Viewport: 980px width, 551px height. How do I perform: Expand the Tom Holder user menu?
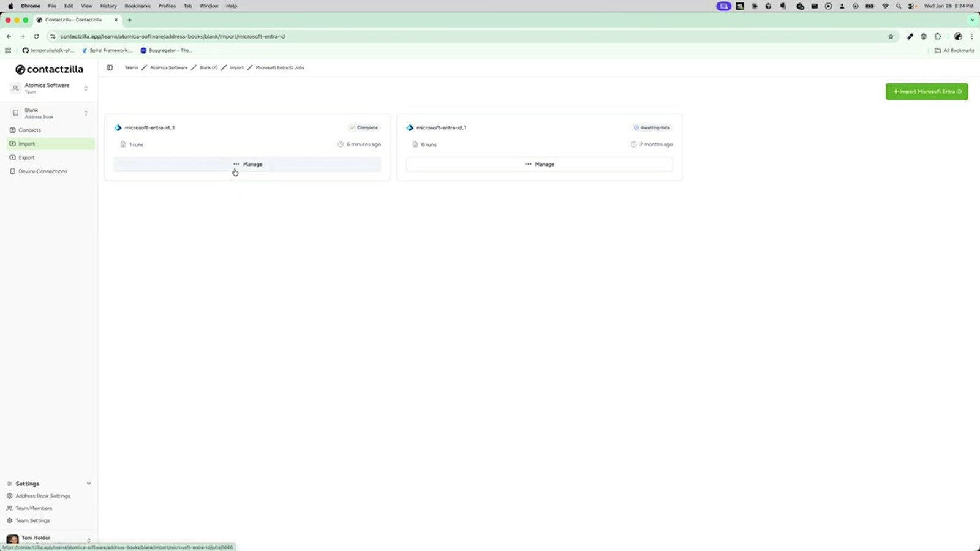[89, 540]
